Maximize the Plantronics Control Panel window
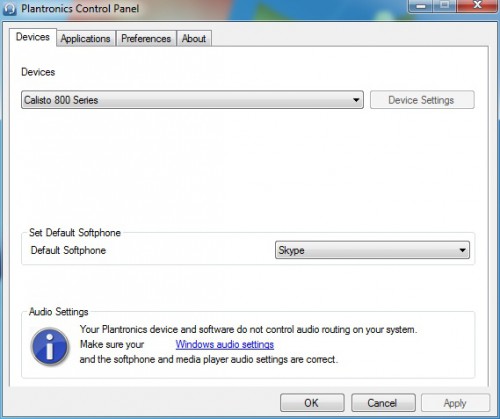 444,6
